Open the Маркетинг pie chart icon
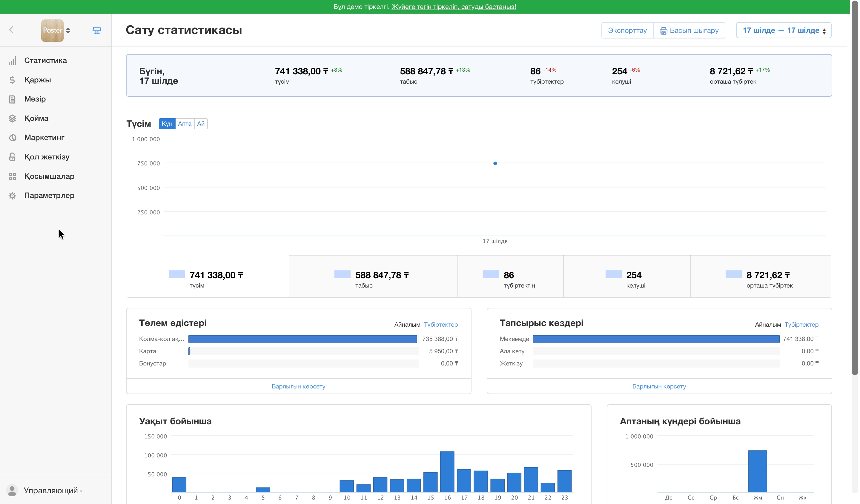 point(12,138)
